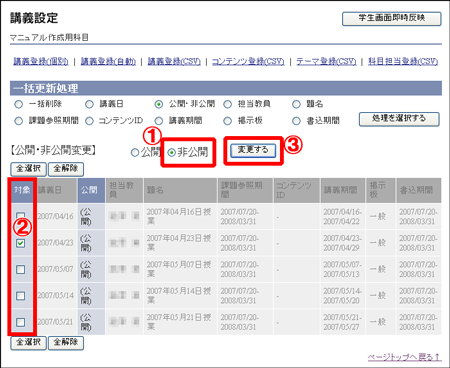
Task: Select the 題名 radio option
Action: tap(296, 104)
